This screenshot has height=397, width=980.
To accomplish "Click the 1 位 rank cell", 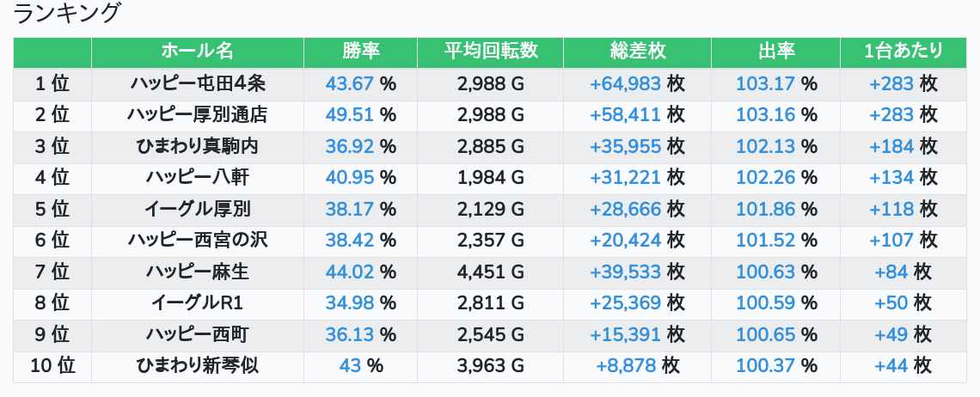I will [52, 83].
